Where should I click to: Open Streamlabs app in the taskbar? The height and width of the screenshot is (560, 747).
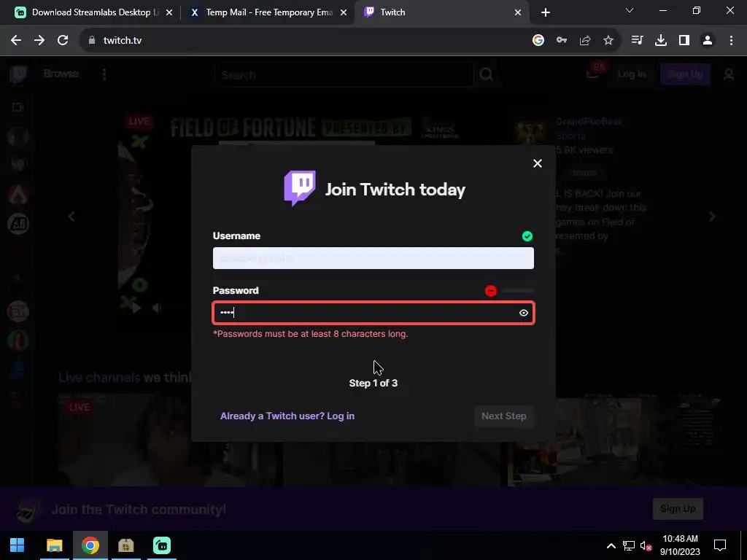coord(162,545)
